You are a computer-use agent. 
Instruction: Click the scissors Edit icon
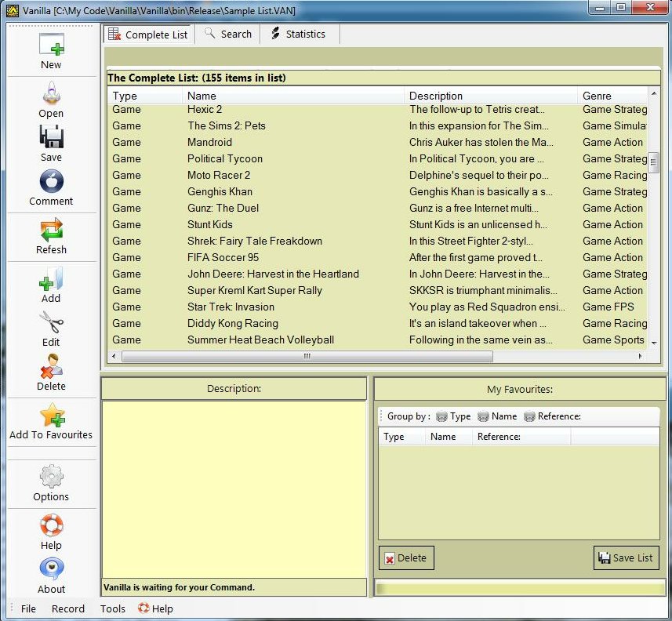(x=51, y=323)
